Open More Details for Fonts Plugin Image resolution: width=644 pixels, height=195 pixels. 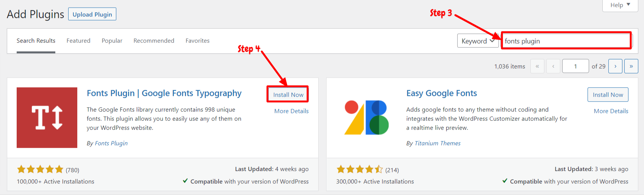(x=291, y=111)
